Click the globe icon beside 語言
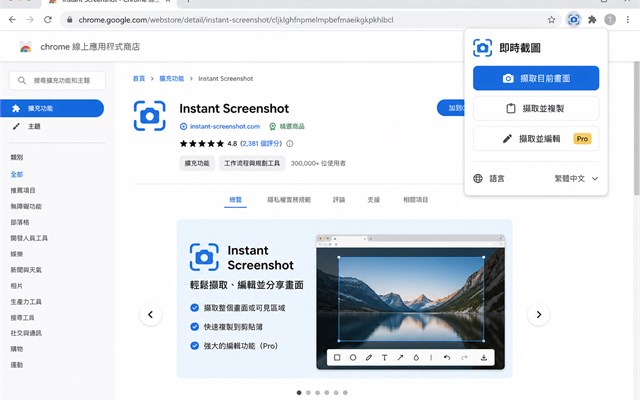This screenshot has height=400, width=640. [x=478, y=179]
